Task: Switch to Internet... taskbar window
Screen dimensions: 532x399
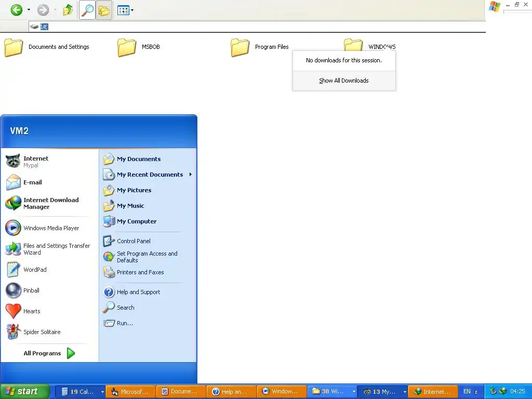Action: point(433,392)
